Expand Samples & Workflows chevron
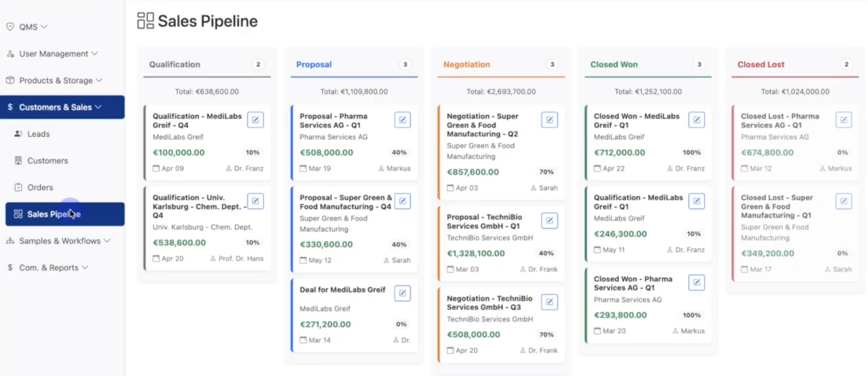 107,241
